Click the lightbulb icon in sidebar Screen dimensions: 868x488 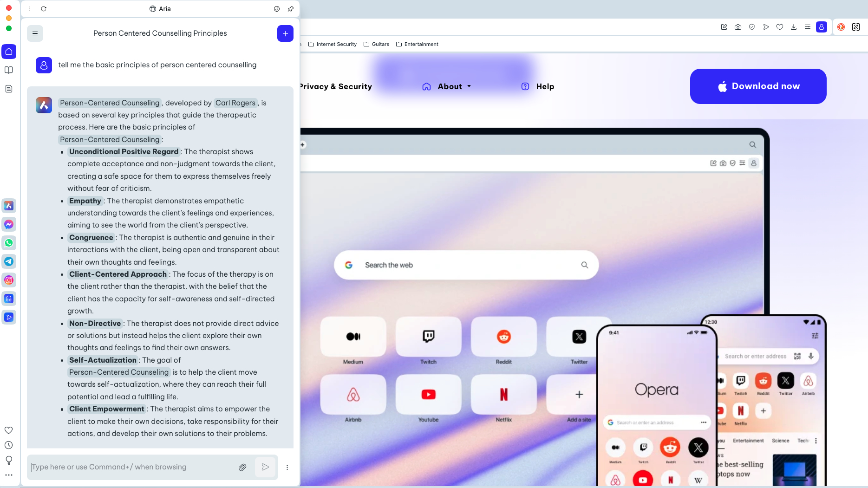point(9,460)
